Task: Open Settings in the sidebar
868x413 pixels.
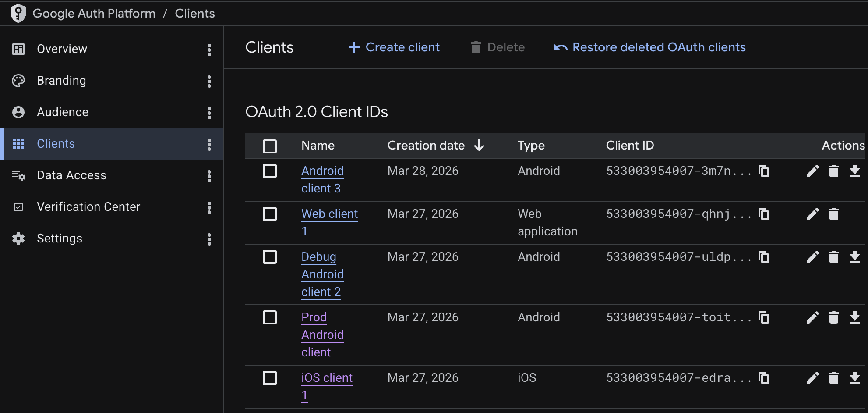Action: (x=112, y=239)
